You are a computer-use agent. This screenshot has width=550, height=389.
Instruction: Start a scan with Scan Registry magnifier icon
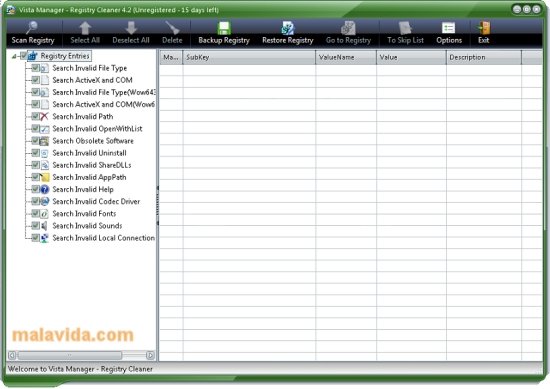click(x=32, y=28)
